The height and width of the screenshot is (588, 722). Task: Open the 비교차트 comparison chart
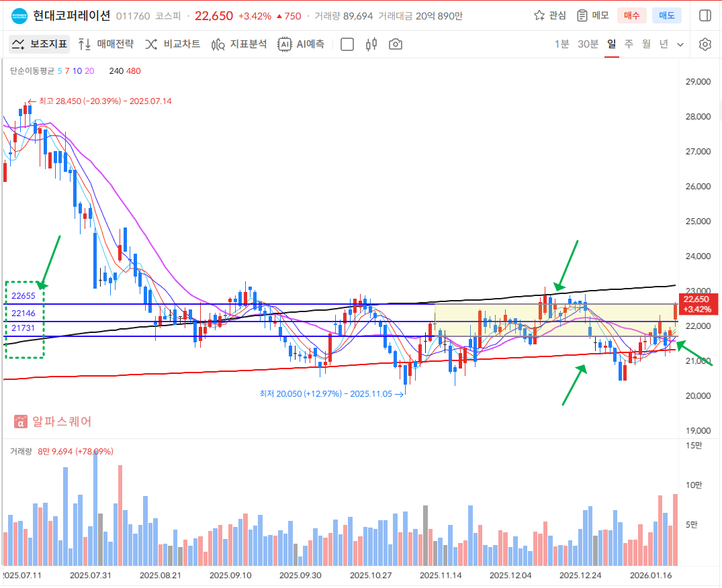tap(173, 44)
